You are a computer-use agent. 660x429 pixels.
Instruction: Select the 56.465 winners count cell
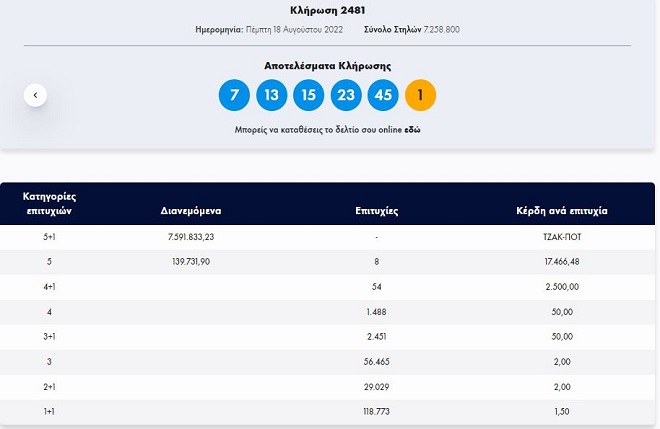[377, 360]
